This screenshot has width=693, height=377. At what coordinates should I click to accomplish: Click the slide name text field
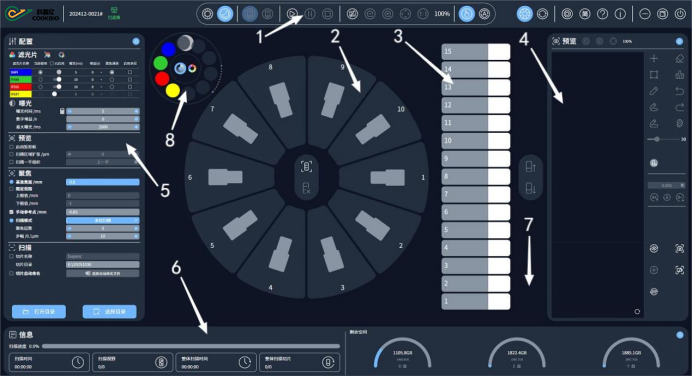[x=103, y=256]
